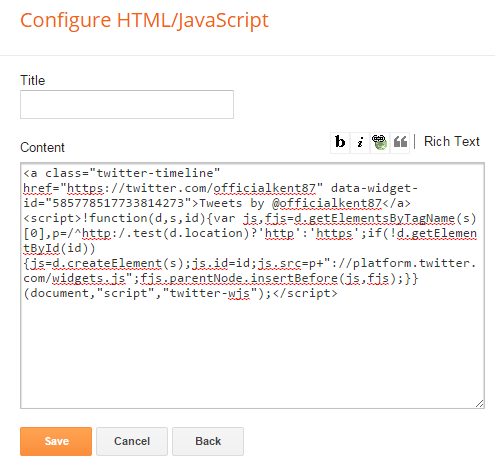The image size is (495, 473).
Task: Place cursor on widget id 585778517733814273
Action: pos(118,203)
